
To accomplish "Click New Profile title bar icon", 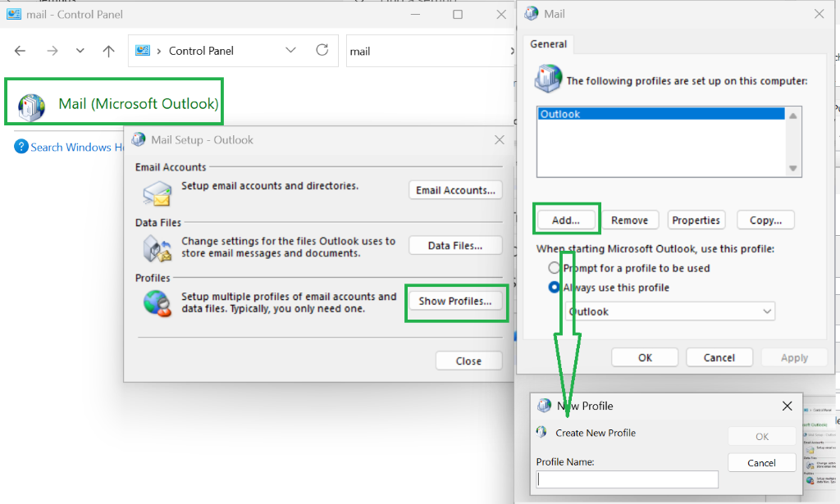I will click(545, 406).
